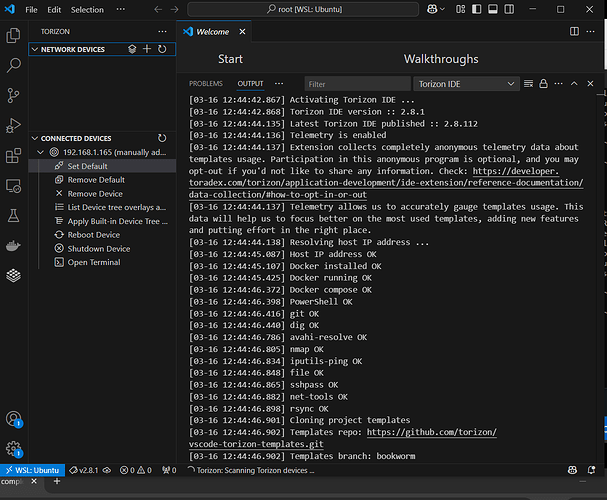Open the hidden menu bar items
Viewport: 607px width, 500px height.
tap(121, 9)
